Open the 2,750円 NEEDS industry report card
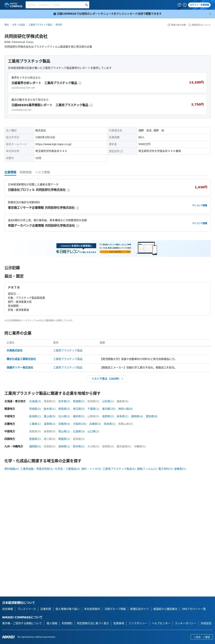This screenshot has height=644, width=215. pyautogui.click(x=107, y=104)
